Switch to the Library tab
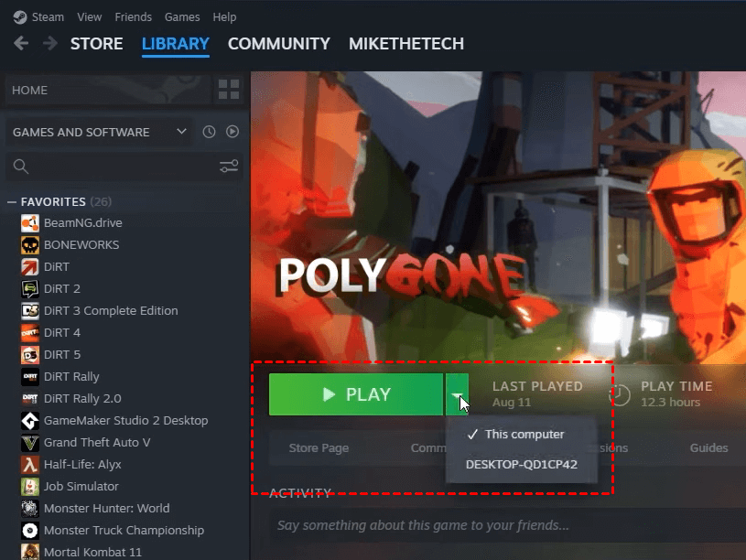 [176, 44]
